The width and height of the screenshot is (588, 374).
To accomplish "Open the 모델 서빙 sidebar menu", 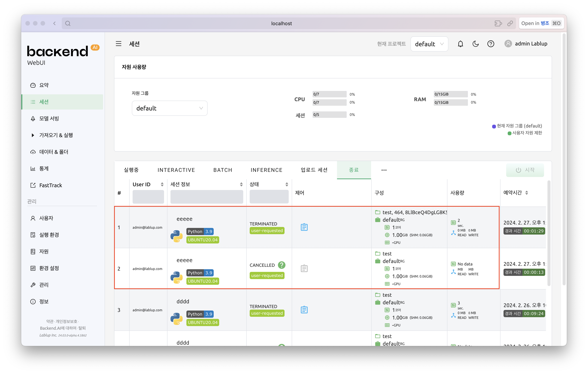I will tap(49, 118).
